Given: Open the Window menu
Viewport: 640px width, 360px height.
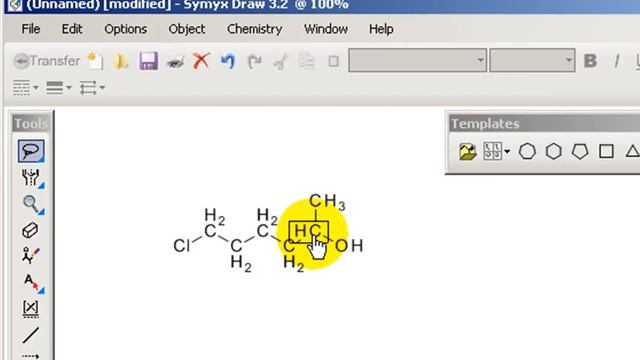Looking at the screenshot, I should (326, 29).
